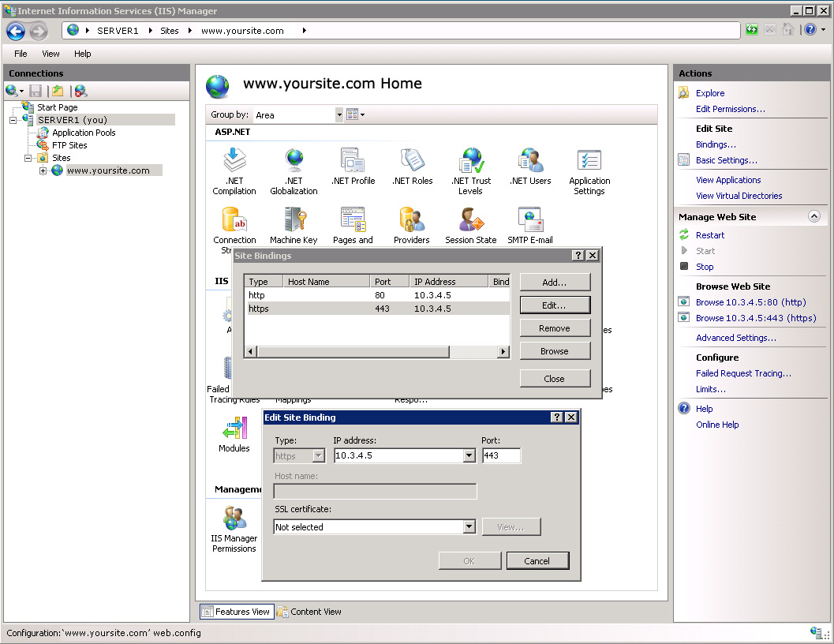Click the Restart link in Actions
Viewport: 834px width, 644px height.
pyautogui.click(x=710, y=234)
